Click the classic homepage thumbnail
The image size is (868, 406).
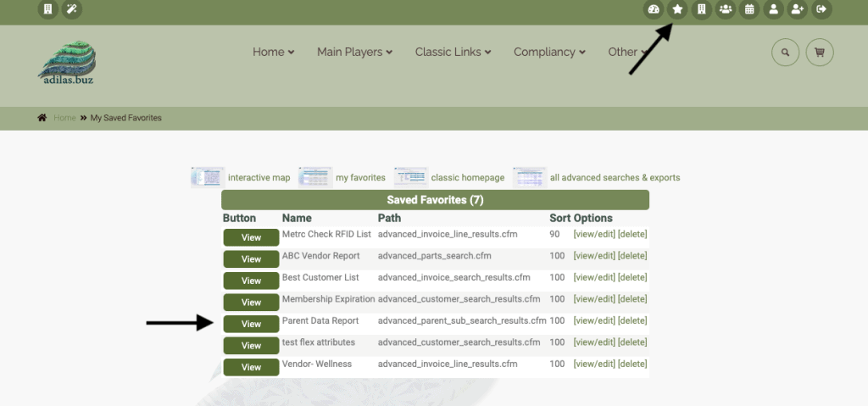click(x=411, y=177)
